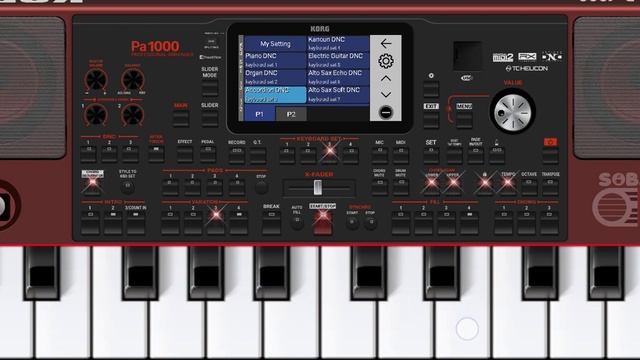Push the RECORD button
Viewport: 640px width, 360px height.
[x=237, y=155]
